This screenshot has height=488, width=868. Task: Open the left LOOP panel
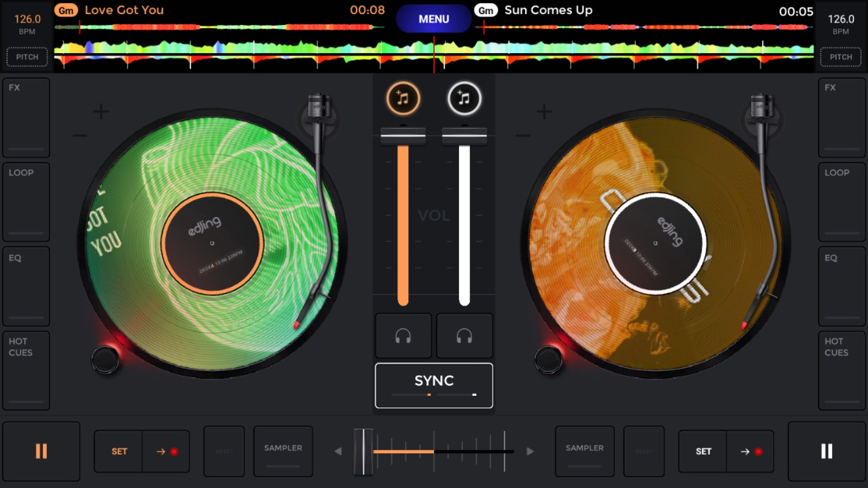(26, 203)
